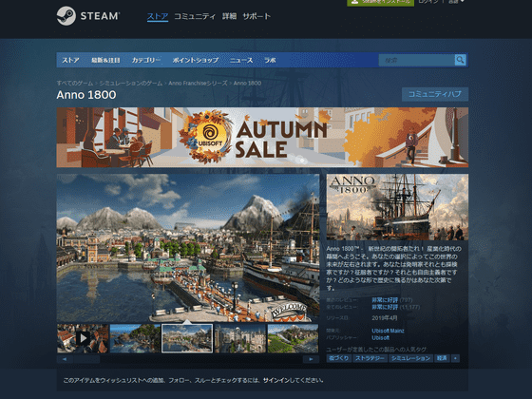Expand the カテゴリー store menu
Viewport: 532px width, 399px height.
(146, 60)
